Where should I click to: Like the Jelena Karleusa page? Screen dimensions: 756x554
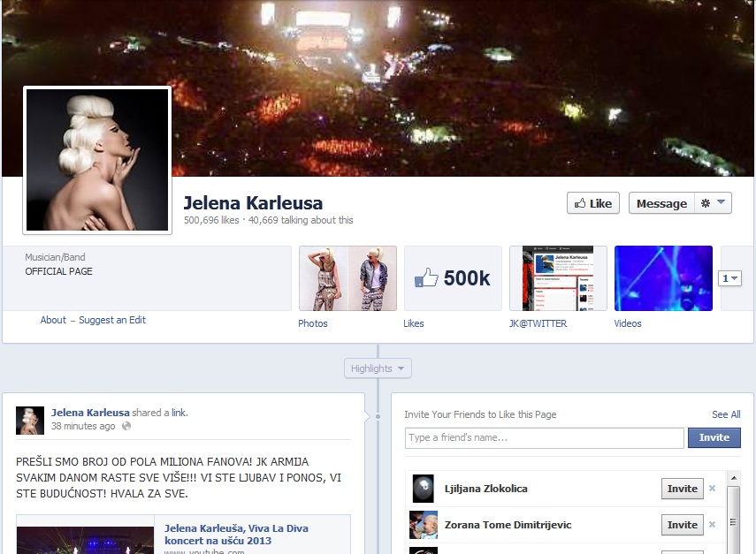coord(592,203)
